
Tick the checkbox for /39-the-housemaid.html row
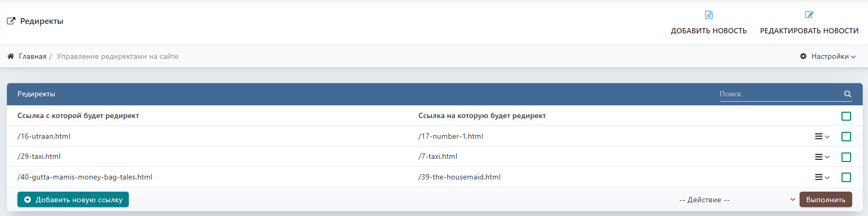click(x=846, y=177)
